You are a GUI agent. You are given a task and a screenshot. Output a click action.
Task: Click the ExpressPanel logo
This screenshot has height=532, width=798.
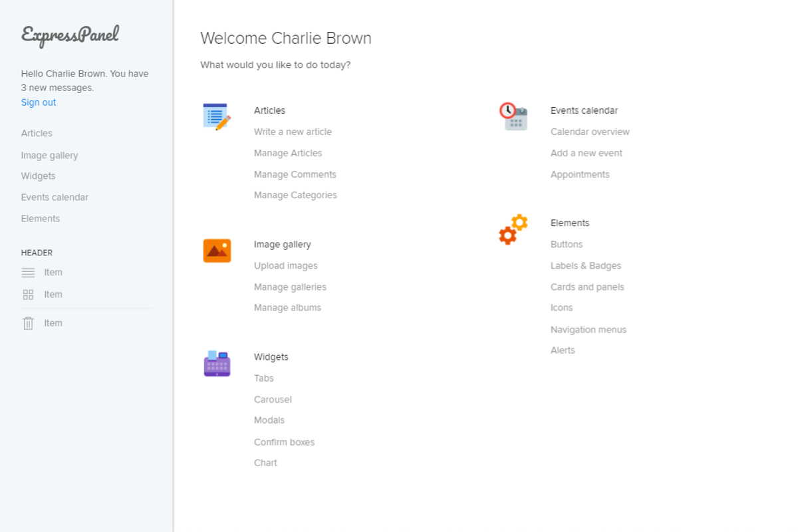tap(70, 35)
